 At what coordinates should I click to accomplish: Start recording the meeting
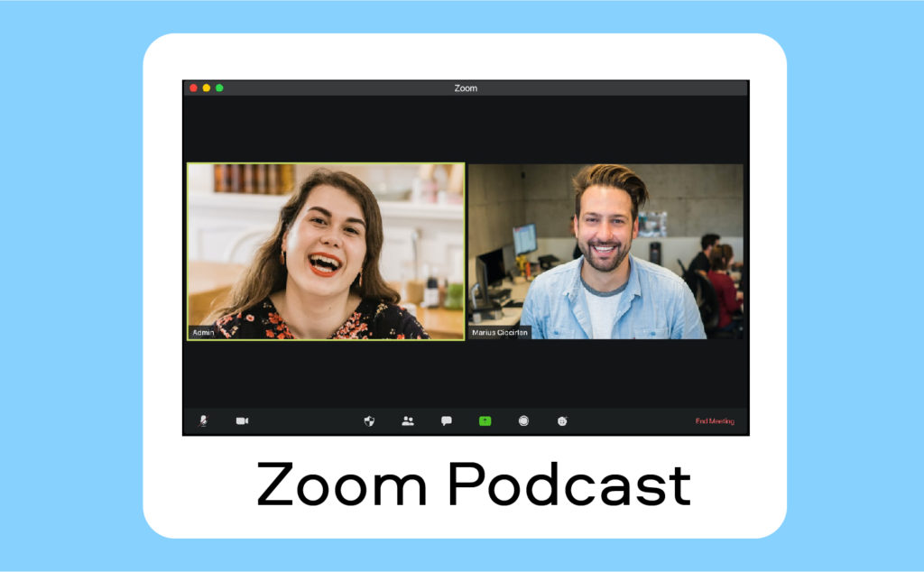tap(522, 420)
